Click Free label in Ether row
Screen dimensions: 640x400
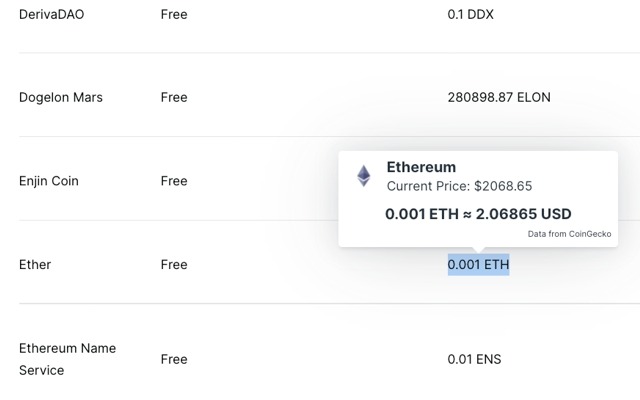[174, 264]
